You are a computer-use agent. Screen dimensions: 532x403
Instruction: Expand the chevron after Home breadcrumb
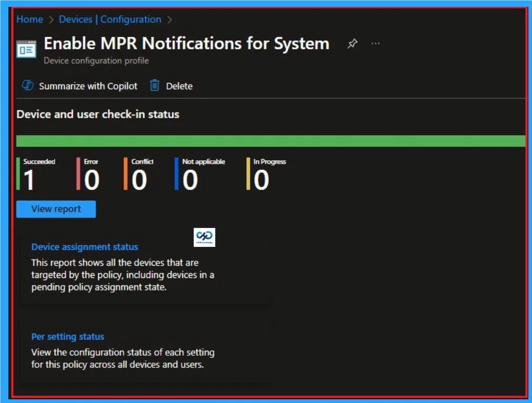click(x=49, y=19)
